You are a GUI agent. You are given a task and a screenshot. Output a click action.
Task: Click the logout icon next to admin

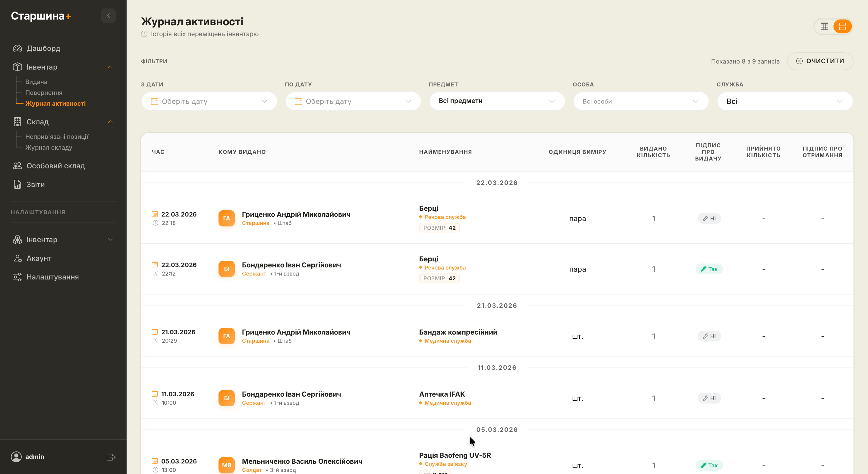[x=111, y=457]
